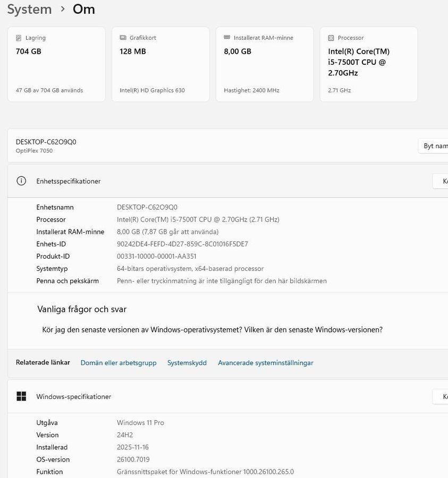Viewport: 448px width, 478px height.
Task: Collapse the Enhetsspecifikationer section header
Action: coord(213,181)
